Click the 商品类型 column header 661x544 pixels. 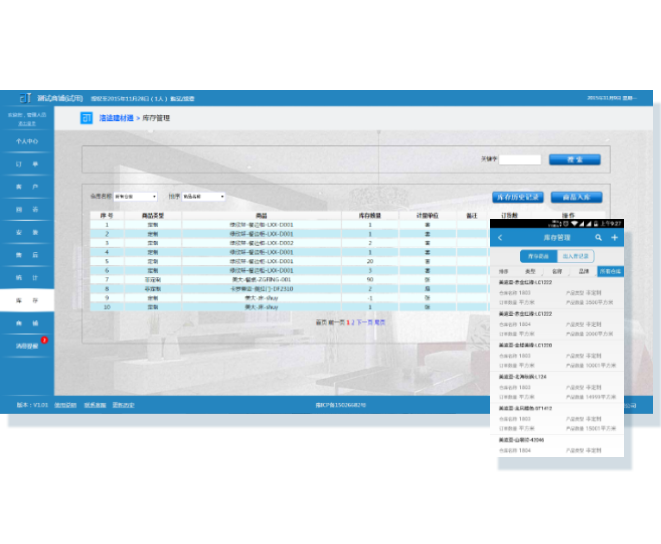tap(153, 215)
